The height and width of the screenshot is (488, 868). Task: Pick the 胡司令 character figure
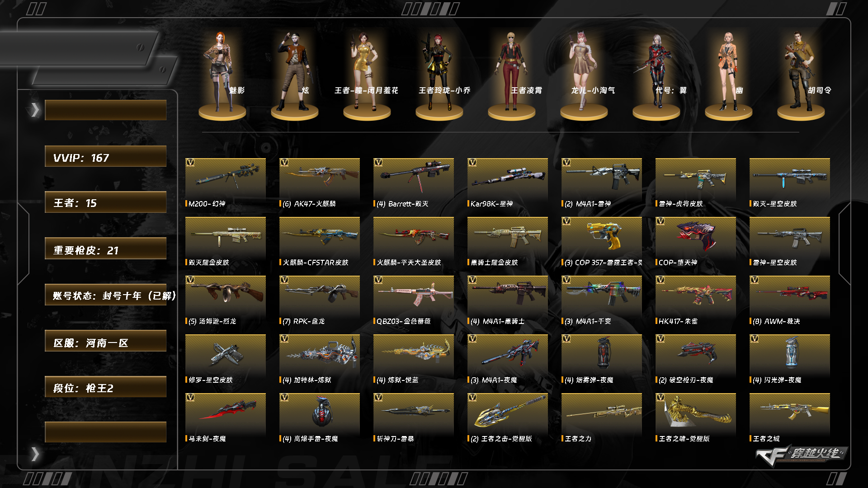pos(801,75)
